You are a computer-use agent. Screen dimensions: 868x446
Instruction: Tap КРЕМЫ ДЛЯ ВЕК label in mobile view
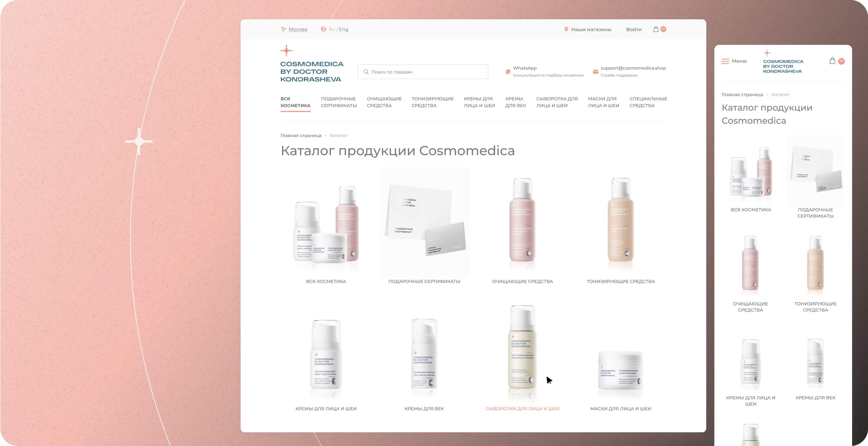pos(815,398)
